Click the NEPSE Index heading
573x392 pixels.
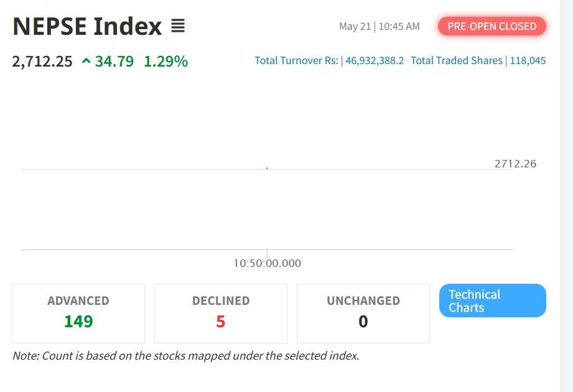click(x=87, y=27)
